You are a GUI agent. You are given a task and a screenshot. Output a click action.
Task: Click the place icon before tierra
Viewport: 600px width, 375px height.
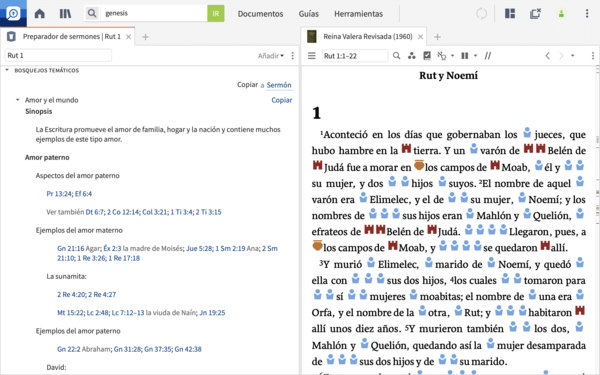tap(406, 148)
